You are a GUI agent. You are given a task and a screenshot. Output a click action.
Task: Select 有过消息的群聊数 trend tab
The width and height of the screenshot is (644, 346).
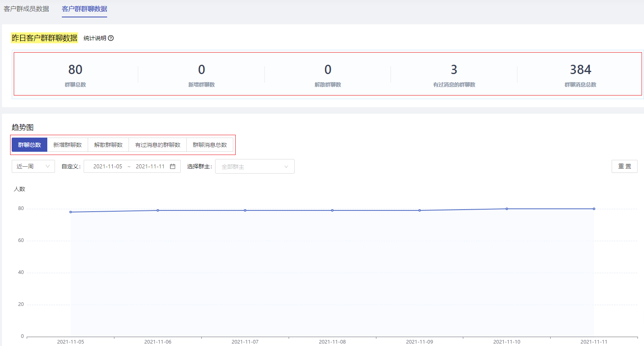click(x=158, y=145)
